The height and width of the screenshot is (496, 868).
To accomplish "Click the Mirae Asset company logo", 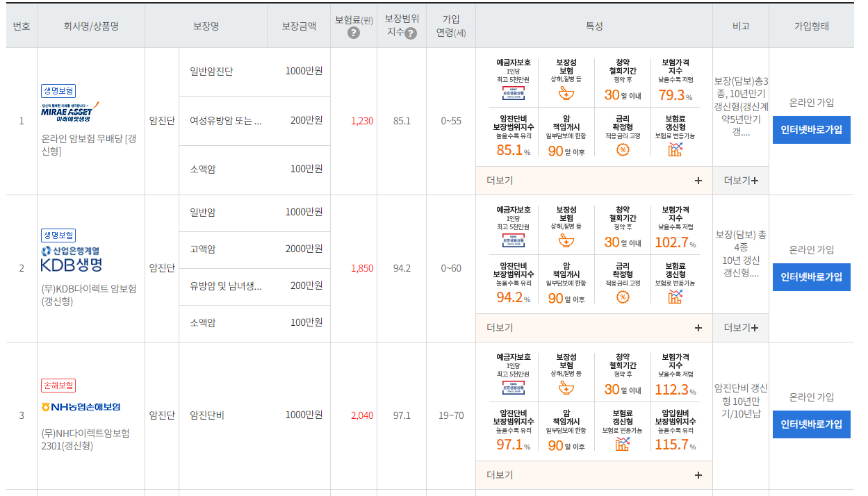I will 69,111.
